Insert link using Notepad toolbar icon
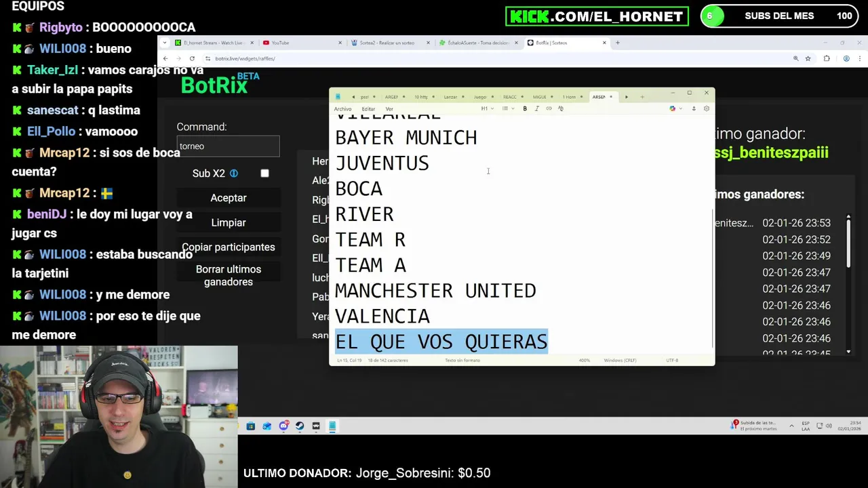The height and width of the screenshot is (488, 868). (549, 108)
